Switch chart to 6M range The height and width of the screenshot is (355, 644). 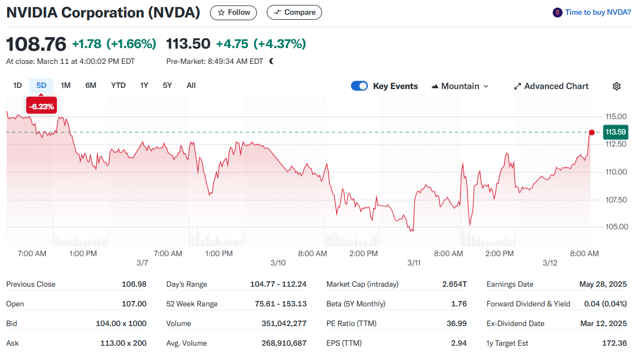pyautogui.click(x=91, y=85)
